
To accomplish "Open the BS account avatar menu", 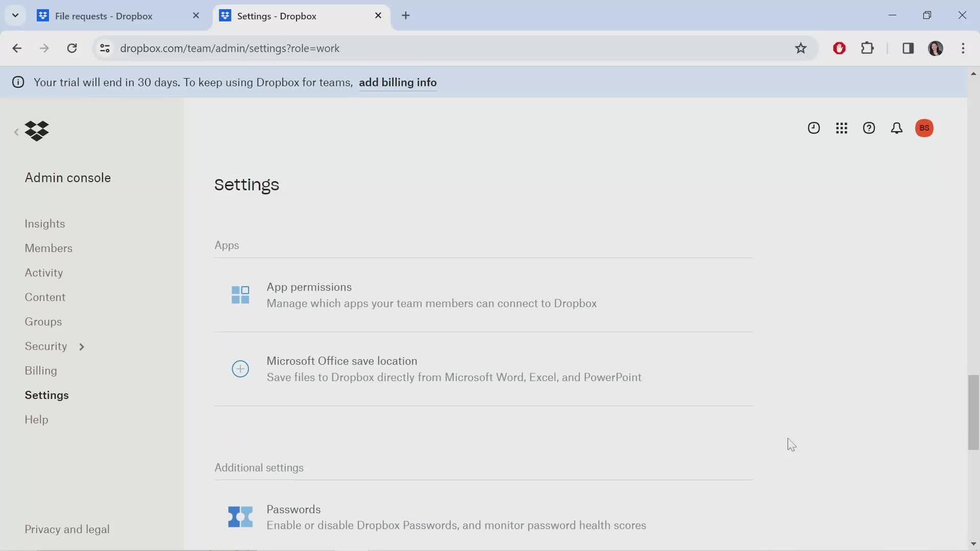I will (x=924, y=128).
